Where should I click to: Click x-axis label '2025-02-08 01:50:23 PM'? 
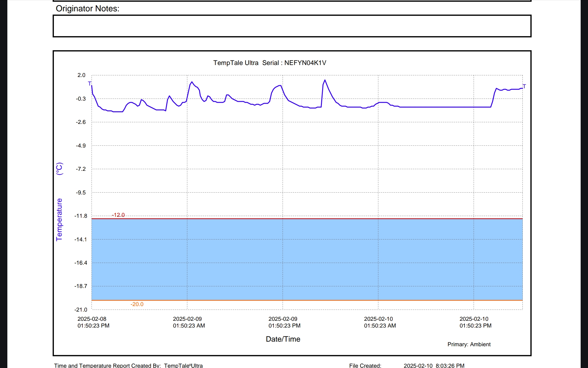point(93,322)
